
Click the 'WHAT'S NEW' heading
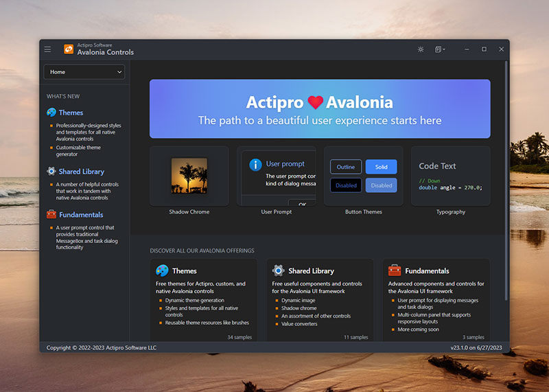point(63,96)
